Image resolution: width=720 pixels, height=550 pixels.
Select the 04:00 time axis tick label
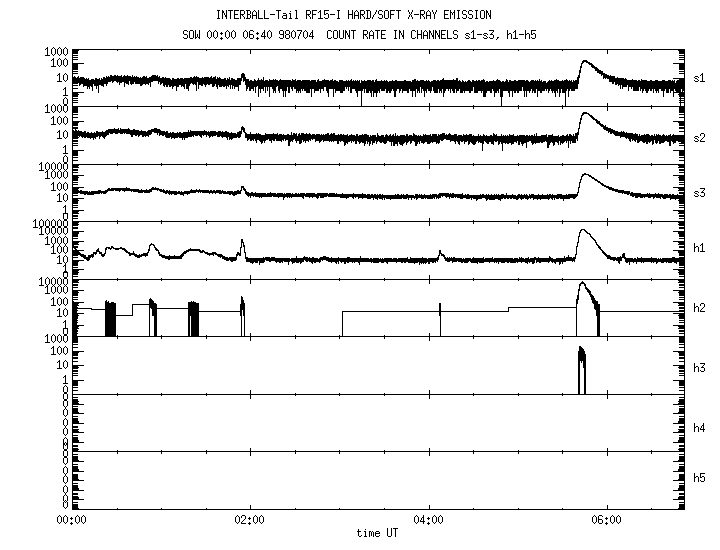pyautogui.click(x=428, y=520)
